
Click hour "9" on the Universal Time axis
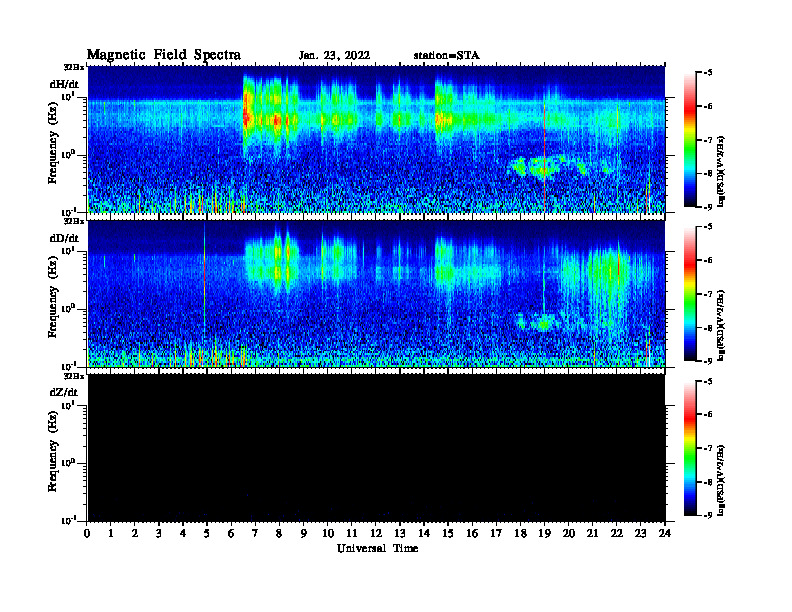click(x=303, y=533)
